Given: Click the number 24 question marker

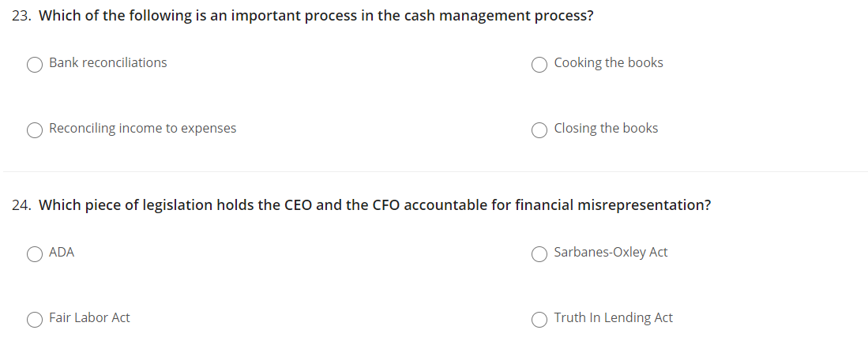Looking at the screenshot, I should [21, 206].
